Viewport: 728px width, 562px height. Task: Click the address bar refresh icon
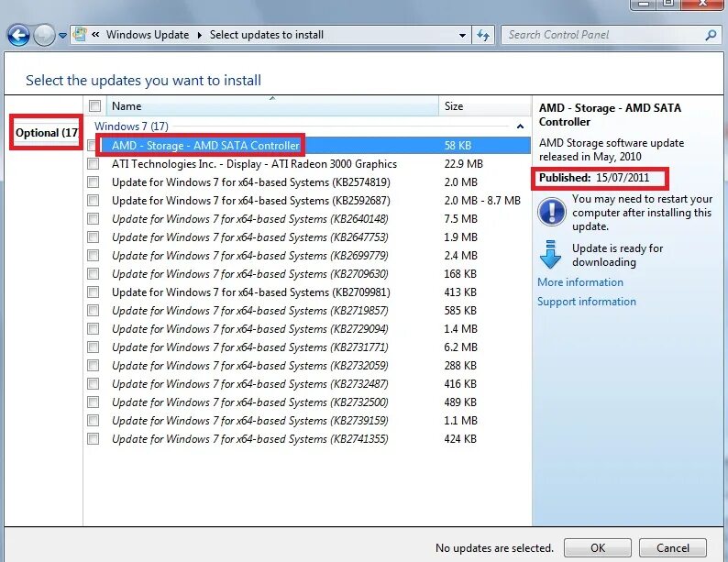(483, 35)
